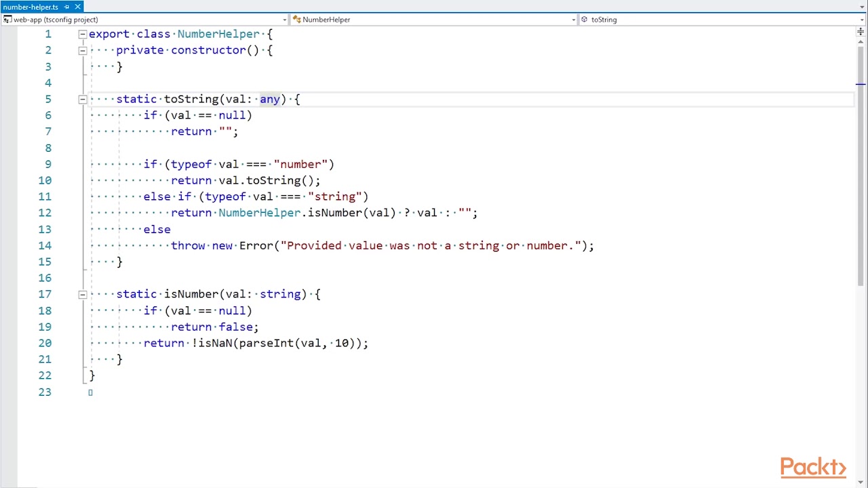Click 'val.toString();' on line 10
Viewport: 868px width, 488px height.
click(x=269, y=180)
